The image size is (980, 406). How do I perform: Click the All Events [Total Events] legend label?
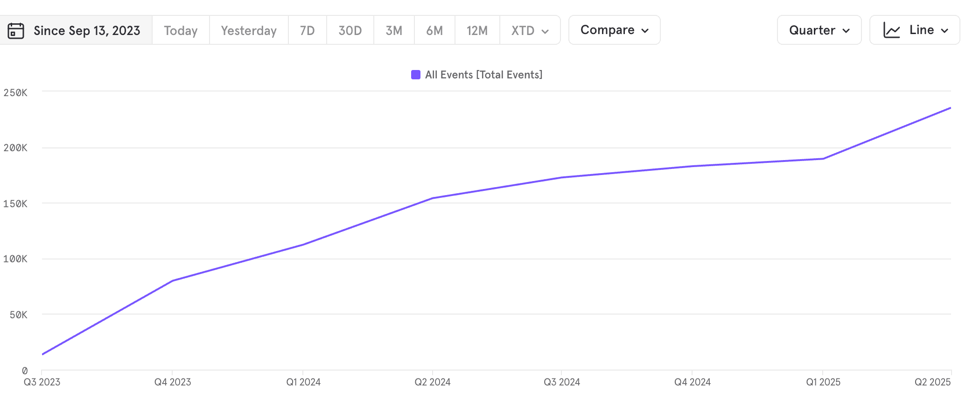483,75
